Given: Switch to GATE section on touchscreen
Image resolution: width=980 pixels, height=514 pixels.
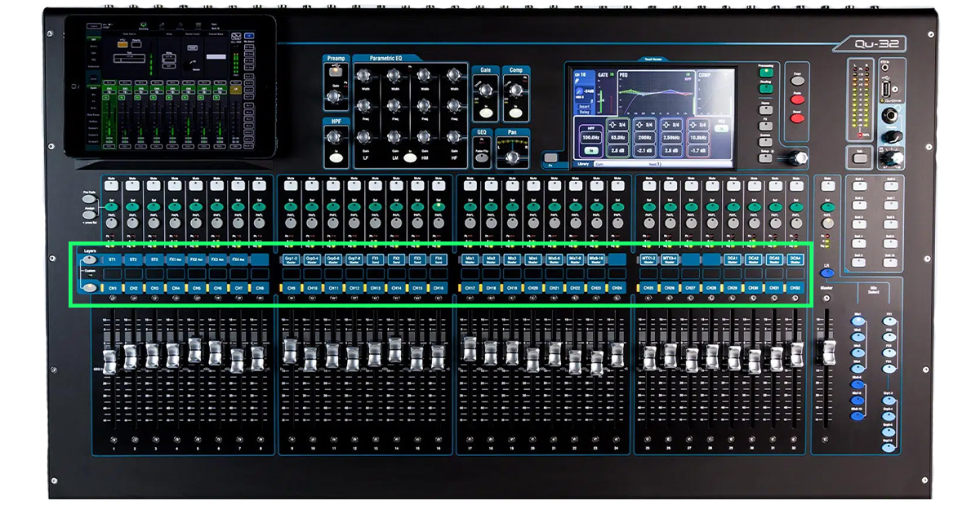Looking at the screenshot, I should point(604,74).
